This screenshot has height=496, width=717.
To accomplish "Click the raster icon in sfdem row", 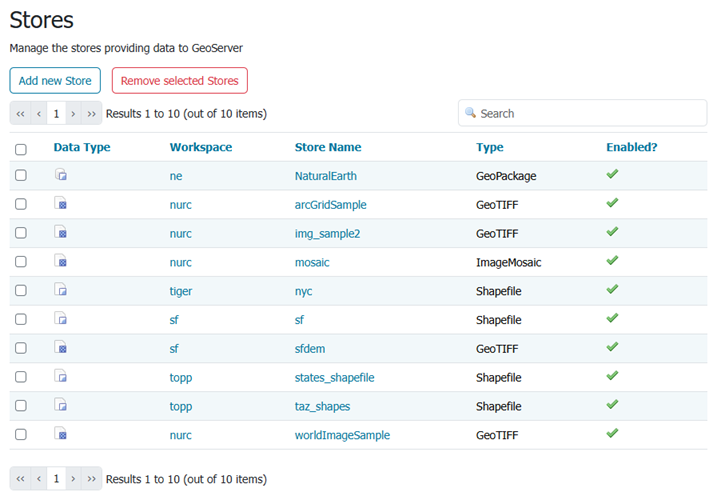I will 61,349.
